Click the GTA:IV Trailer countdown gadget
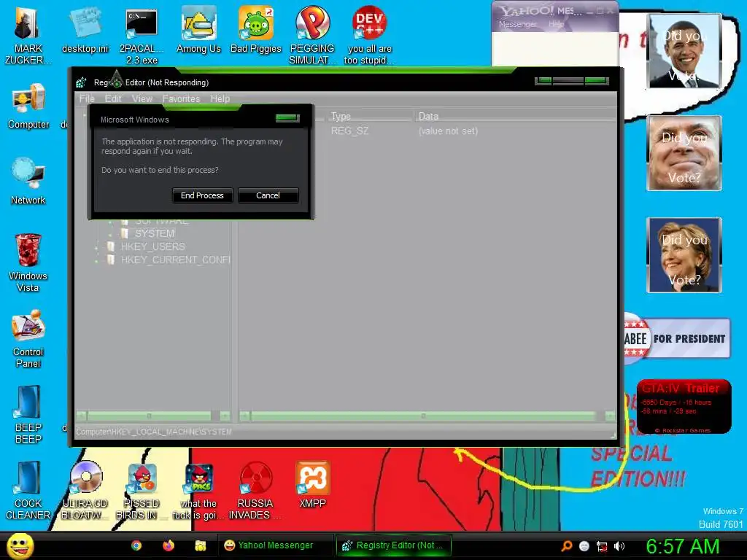 tap(684, 406)
